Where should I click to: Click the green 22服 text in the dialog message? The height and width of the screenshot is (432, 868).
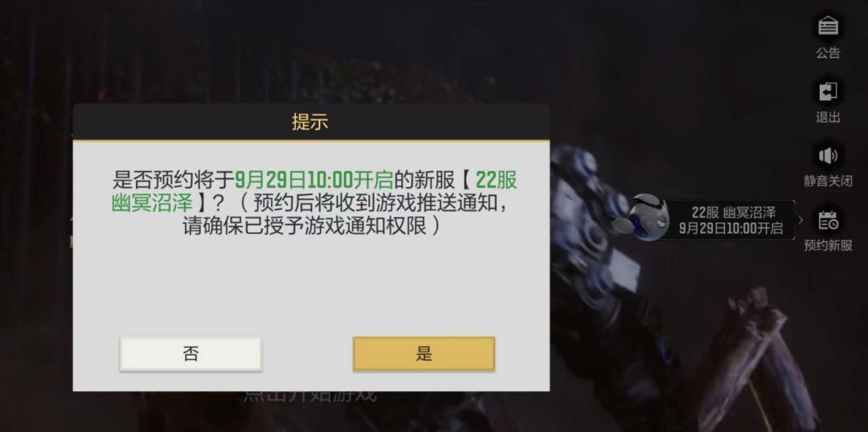pos(496,180)
